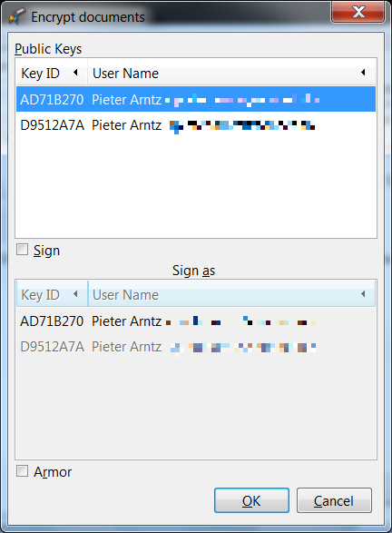
Task: Click the Encrypt documents title bar icon
Action: (x=16, y=16)
